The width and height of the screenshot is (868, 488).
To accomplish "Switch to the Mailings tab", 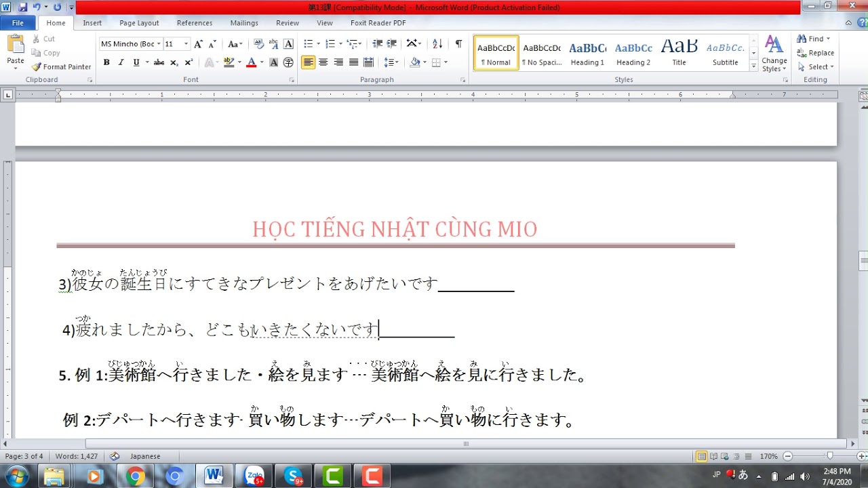I will (244, 22).
